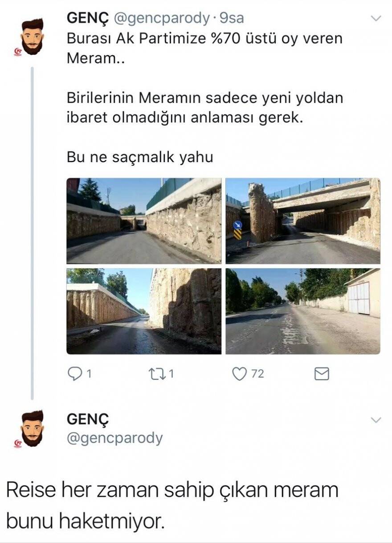The width and height of the screenshot is (392, 543).
Task: Open the @gencparody handle in first tweet
Action: (162, 18)
